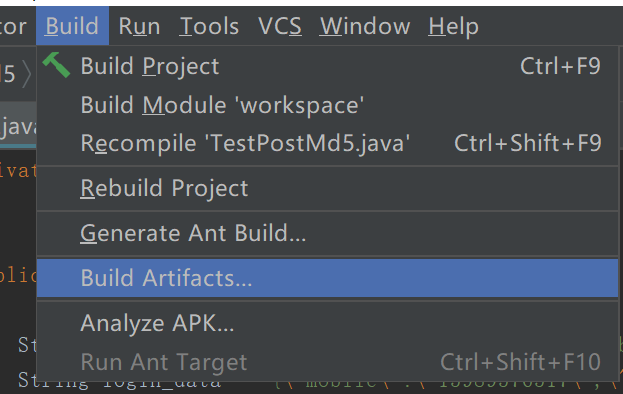This screenshot has width=623, height=394.
Task: Open the partially visible Refactor menu
Action: 14,26
